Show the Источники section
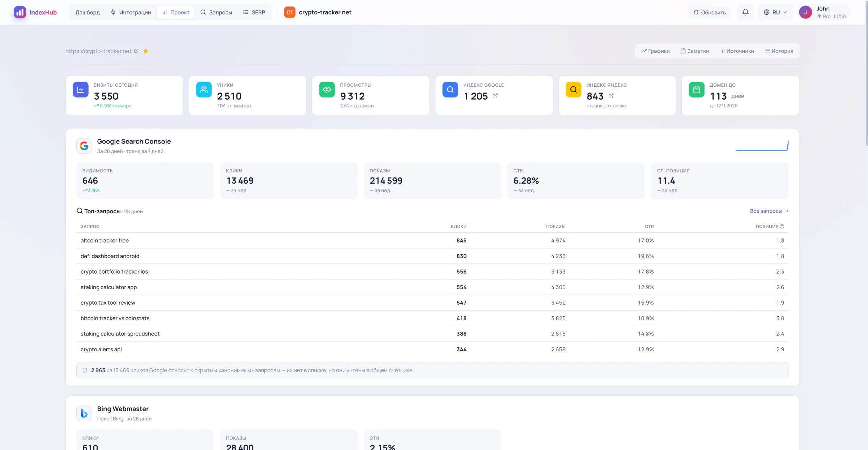This screenshot has height=450, width=868. click(x=737, y=51)
